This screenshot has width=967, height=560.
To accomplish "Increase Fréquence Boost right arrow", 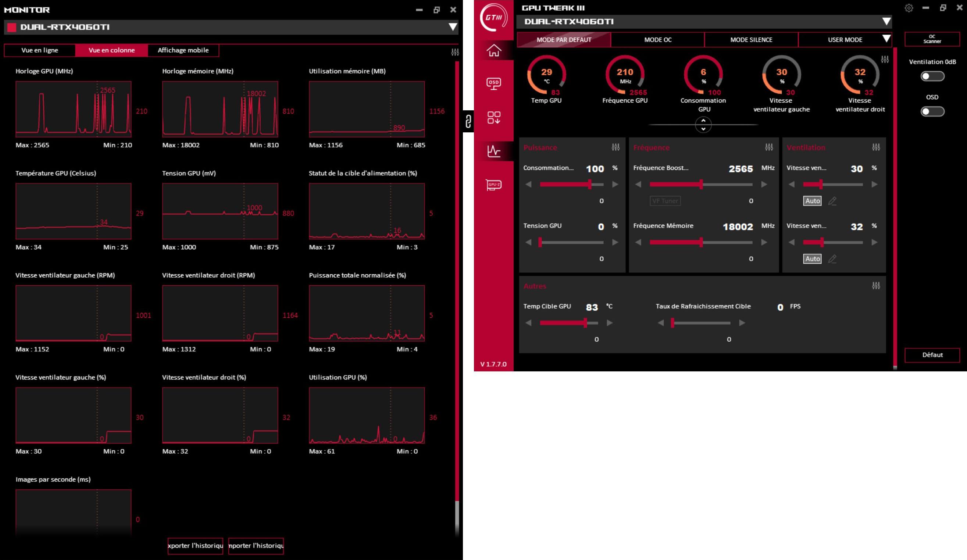I will (764, 184).
